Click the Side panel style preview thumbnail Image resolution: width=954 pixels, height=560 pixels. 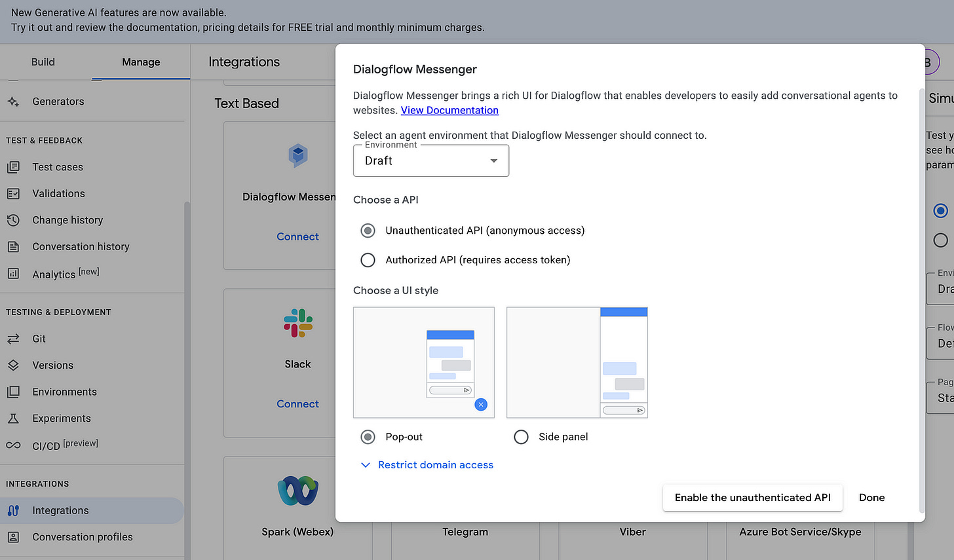pos(577,362)
